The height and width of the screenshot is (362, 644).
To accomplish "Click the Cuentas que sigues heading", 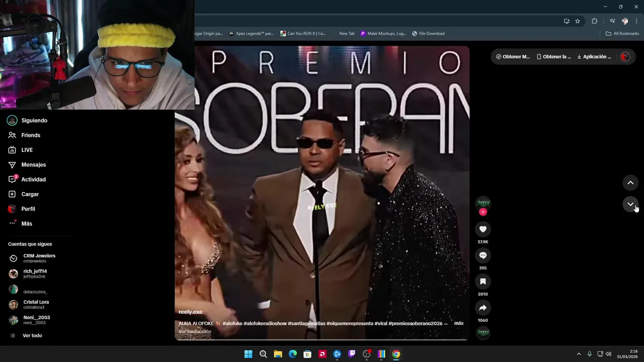I will click(x=30, y=244).
